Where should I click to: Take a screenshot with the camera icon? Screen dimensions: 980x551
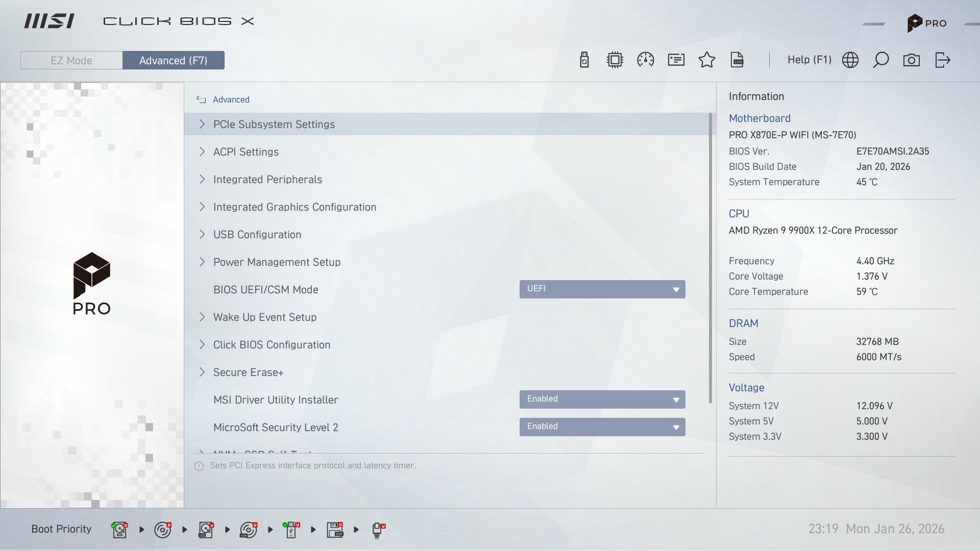coord(912,60)
